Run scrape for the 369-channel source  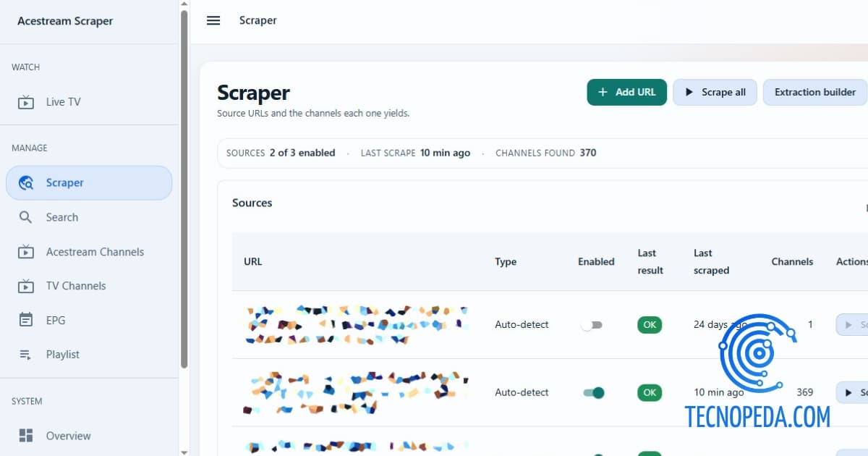click(852, 393)
